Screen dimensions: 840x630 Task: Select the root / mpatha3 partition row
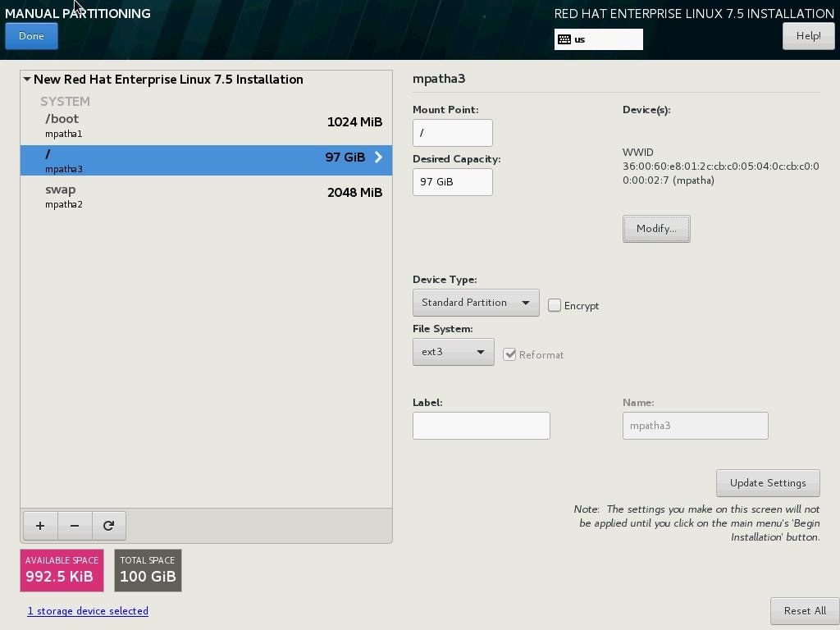click(206, 160)
